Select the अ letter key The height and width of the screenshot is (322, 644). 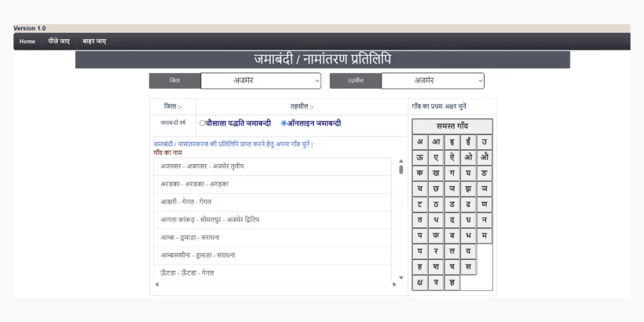coord(419,142)
